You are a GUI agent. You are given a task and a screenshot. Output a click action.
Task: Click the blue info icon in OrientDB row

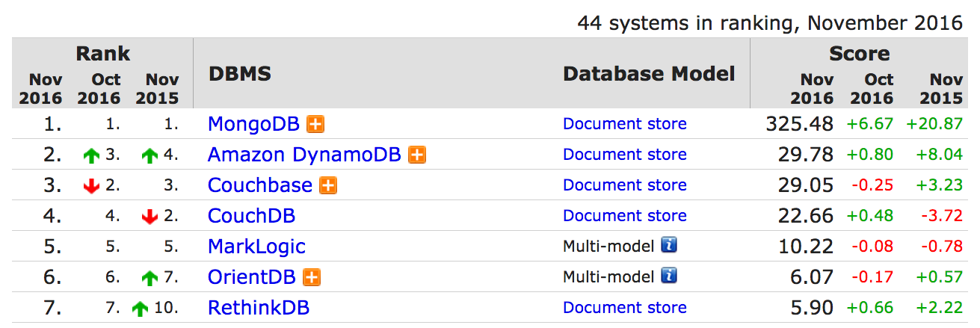click(669, 276)
